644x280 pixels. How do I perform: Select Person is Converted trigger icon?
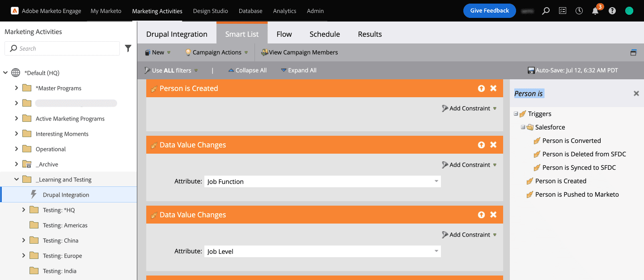537,141
